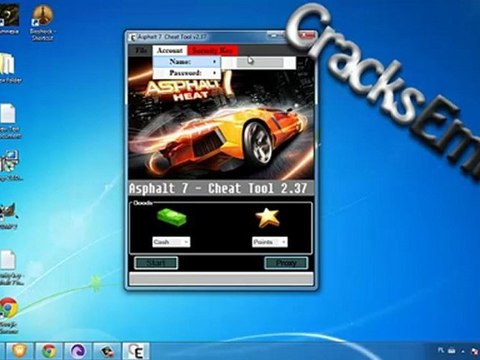Open the red Security Key menu

click(212, 50)
